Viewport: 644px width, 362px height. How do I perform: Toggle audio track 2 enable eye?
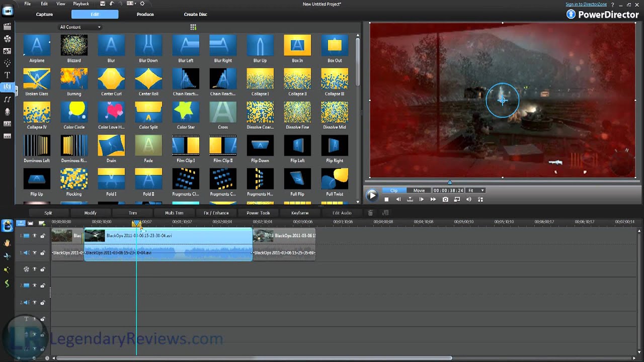click(35, 303)
